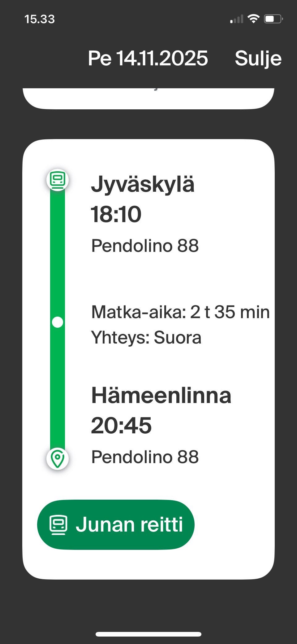Tap the home indicator bar at bottom
Image resolution: width=297 pixels, height=644 pixels.
coord(148,625)
